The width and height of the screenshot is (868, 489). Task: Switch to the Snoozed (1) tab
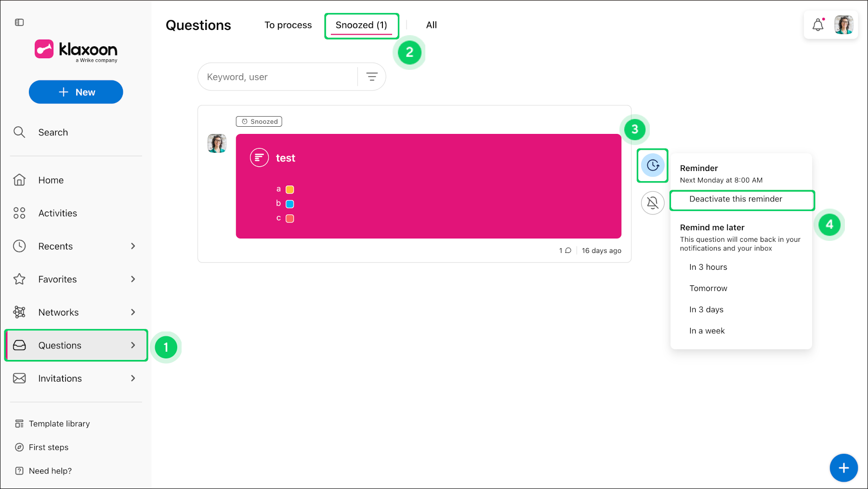click(361, 25)
